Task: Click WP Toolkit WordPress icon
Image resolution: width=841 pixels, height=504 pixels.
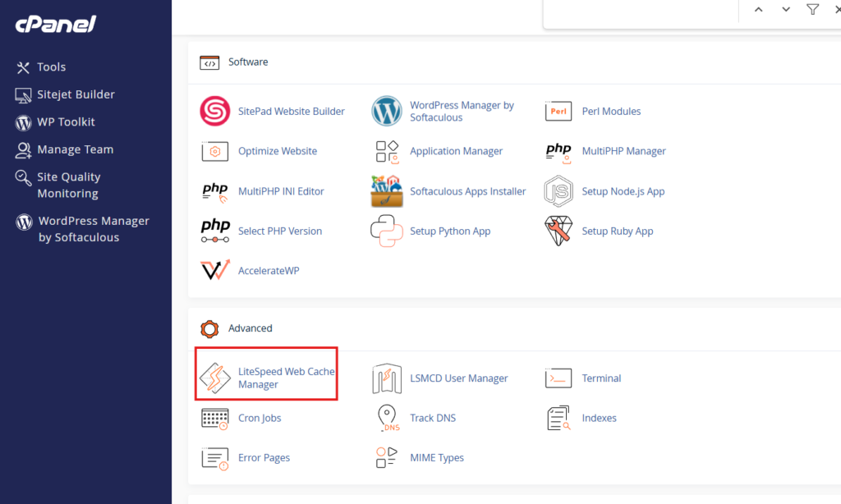Action: [x=23, y=123]
